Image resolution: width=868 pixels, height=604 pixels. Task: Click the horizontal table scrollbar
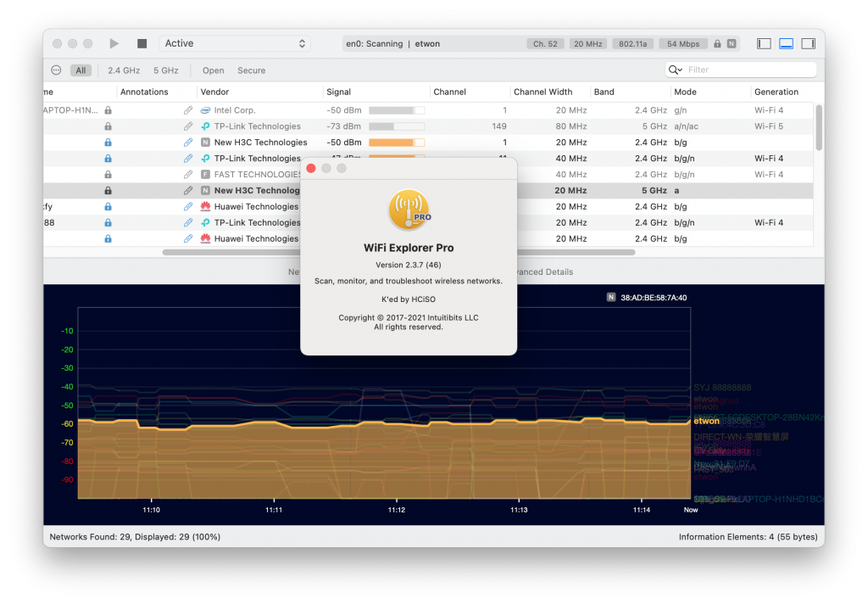pos(398,253)
